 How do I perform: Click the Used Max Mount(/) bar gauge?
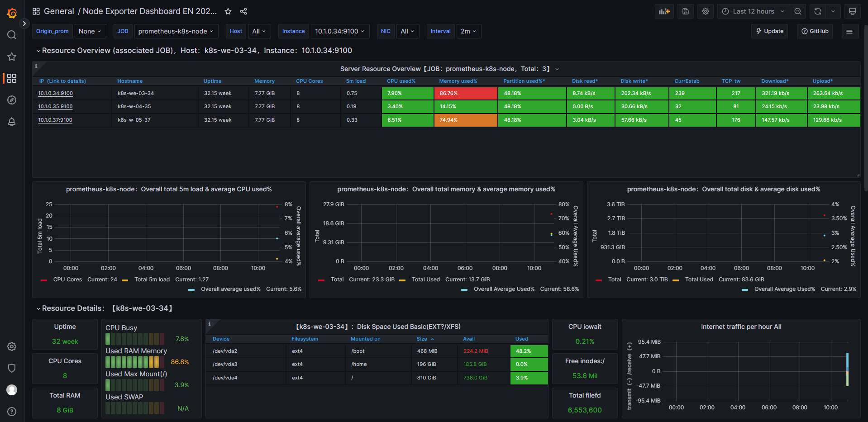click(135, 385)
